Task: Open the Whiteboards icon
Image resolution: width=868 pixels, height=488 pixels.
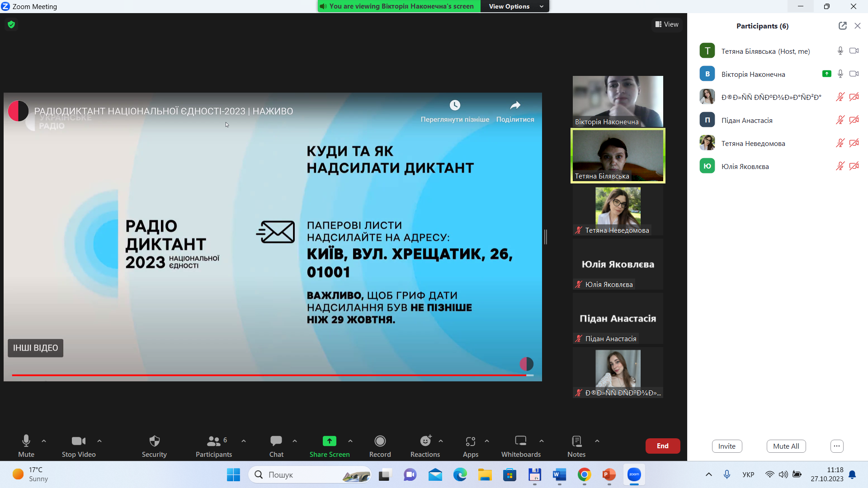Action: (x=521, y=441)
